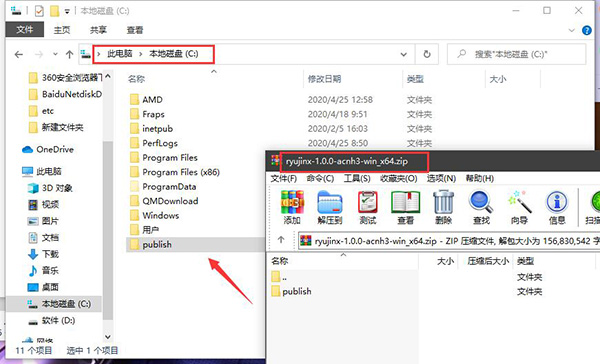Open 文档 in the sidebar
This screenshot has height=364, width=600.
[x=43, y=238]
